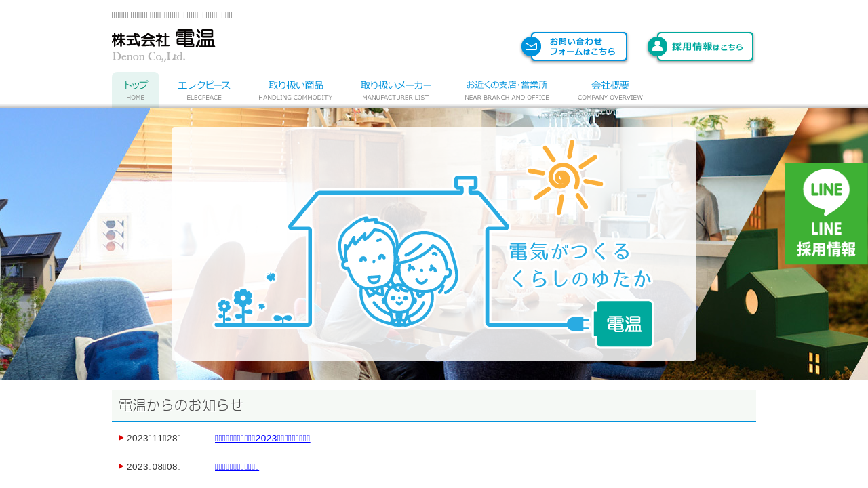Screen dimensions: 868x488
Task: Click the LINE speech bubble icon
Action: (826, 190)
